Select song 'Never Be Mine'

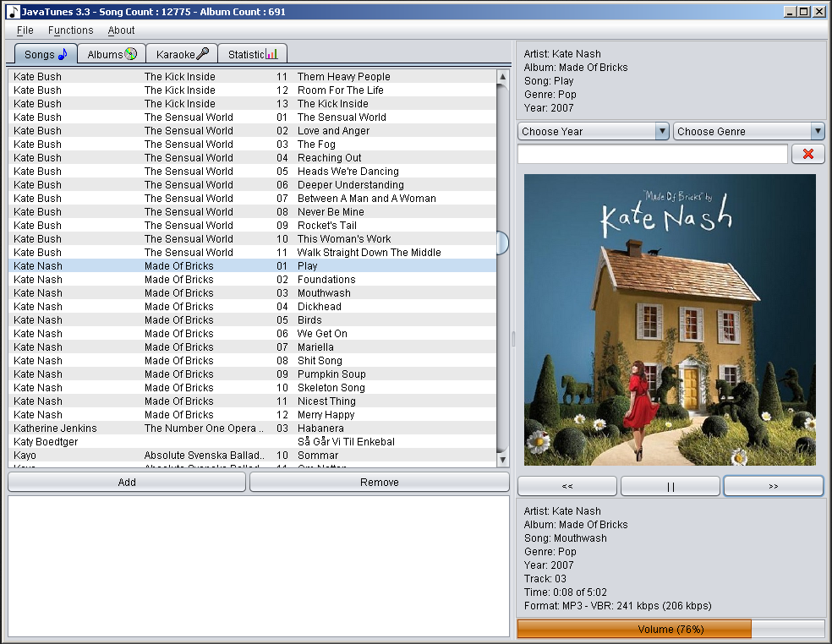(x=253, y=211)
